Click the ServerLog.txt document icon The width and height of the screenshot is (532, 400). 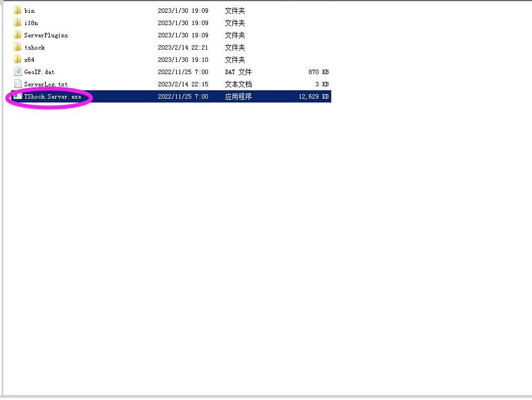point(18,84)
